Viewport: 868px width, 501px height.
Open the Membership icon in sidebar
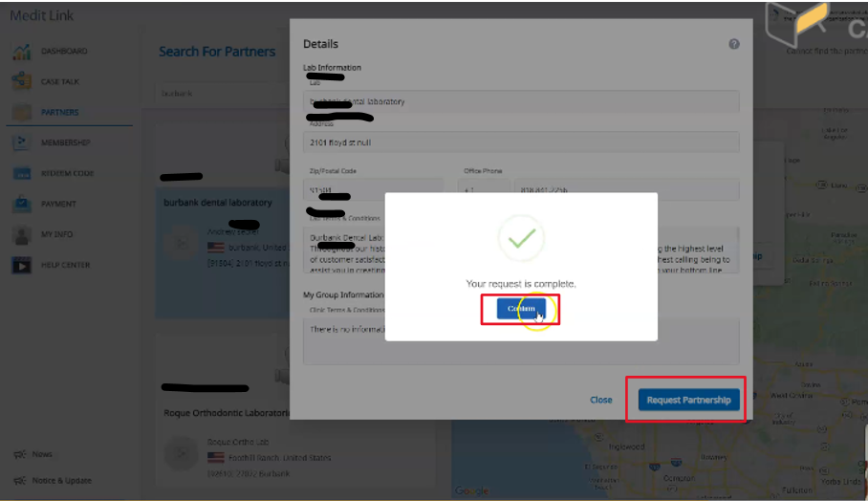point(22,142)
